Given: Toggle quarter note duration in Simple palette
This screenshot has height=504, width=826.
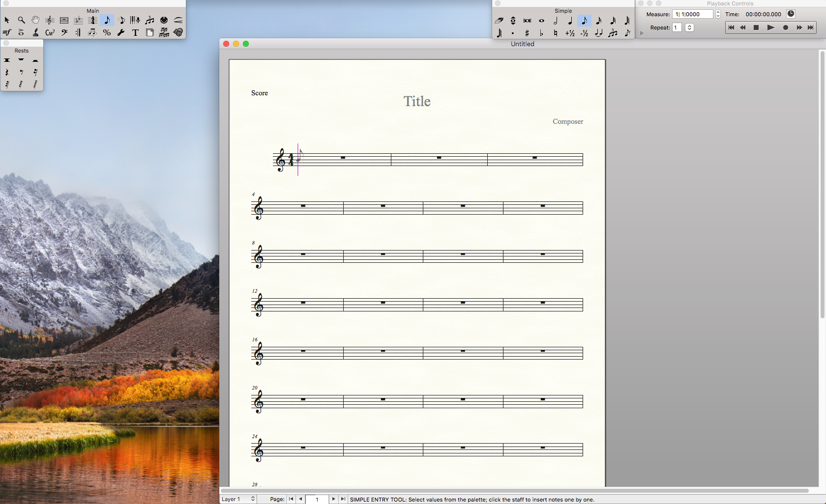Looking at the screenshot, I should click(x=570, y=21).
